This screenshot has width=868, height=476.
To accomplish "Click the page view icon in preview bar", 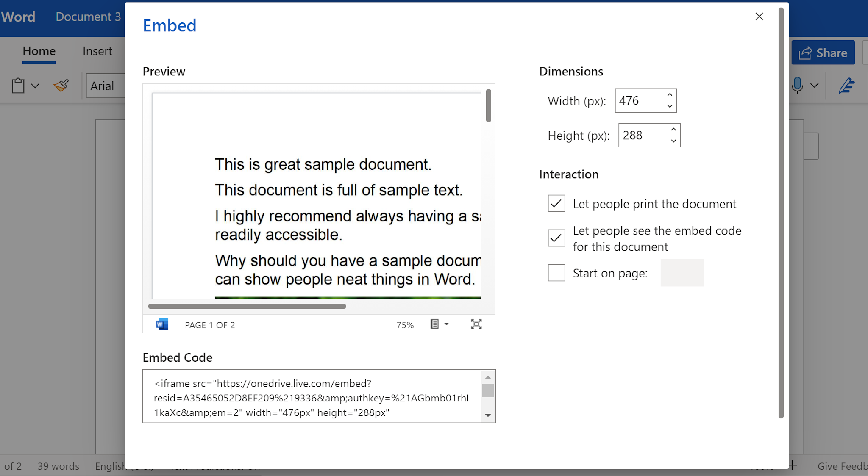I will (x=434, y=324).
